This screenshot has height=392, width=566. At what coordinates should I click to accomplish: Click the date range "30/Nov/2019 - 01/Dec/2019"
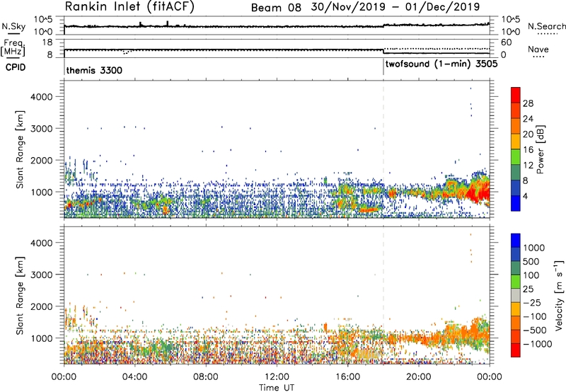pyautogui.click(x=395, y=7)
